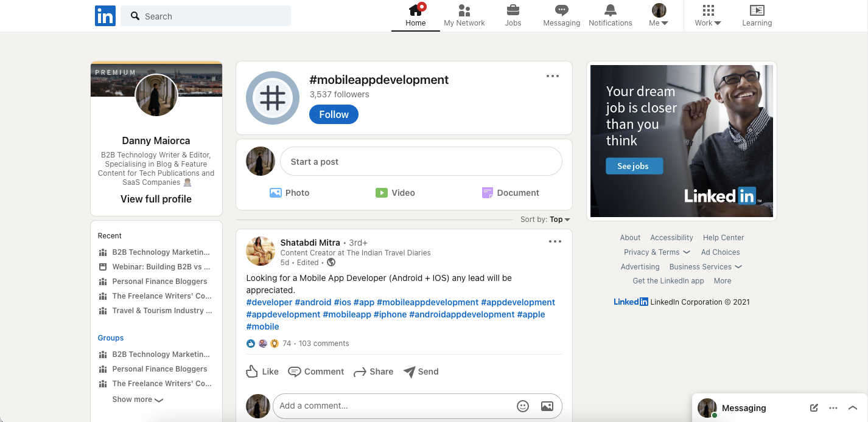
Task: Go to My Network
Action: [464, 15]
